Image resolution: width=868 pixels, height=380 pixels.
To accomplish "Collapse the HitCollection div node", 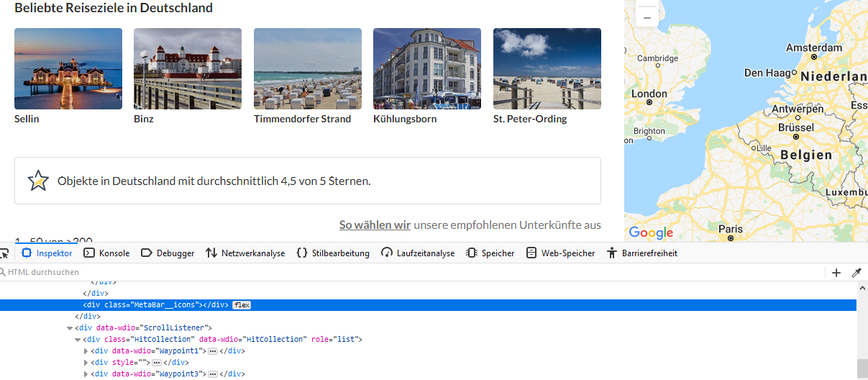I will tap(78, 340).
